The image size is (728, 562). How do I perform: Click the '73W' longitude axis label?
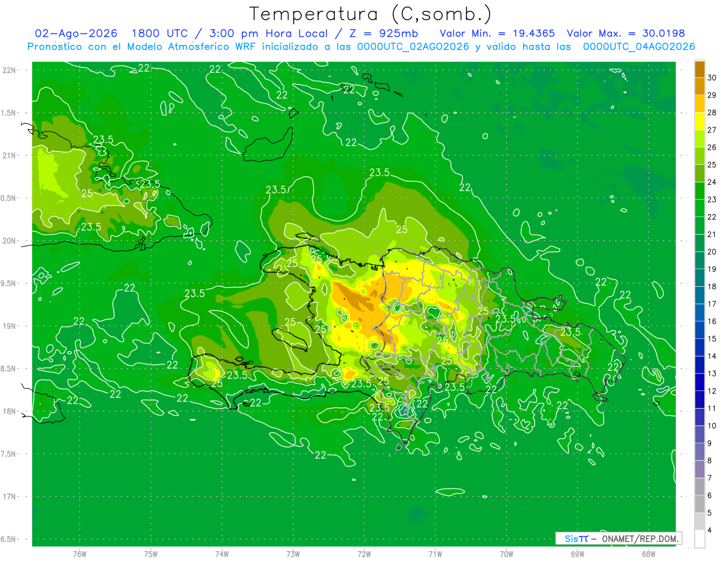coord(293,554)
